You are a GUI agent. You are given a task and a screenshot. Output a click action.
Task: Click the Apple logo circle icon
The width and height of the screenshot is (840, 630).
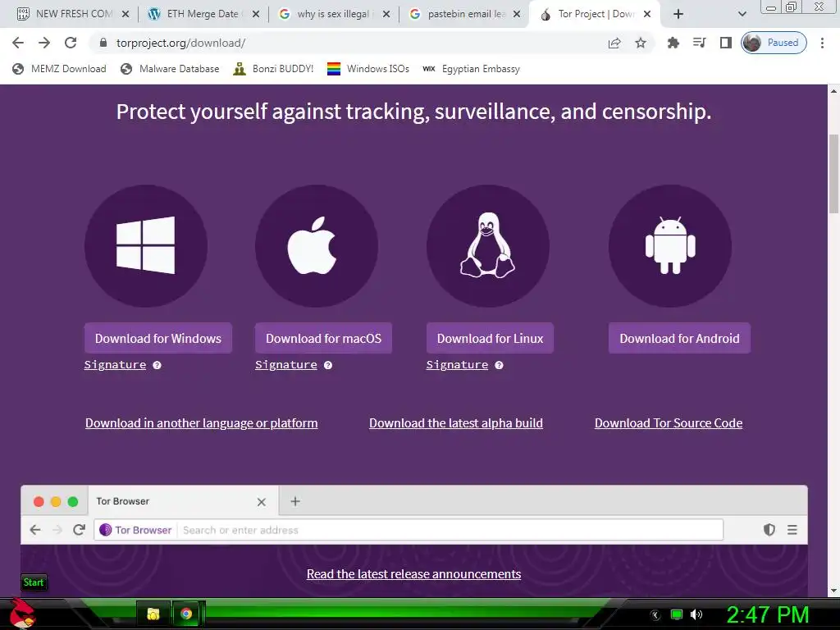[317, 246]
